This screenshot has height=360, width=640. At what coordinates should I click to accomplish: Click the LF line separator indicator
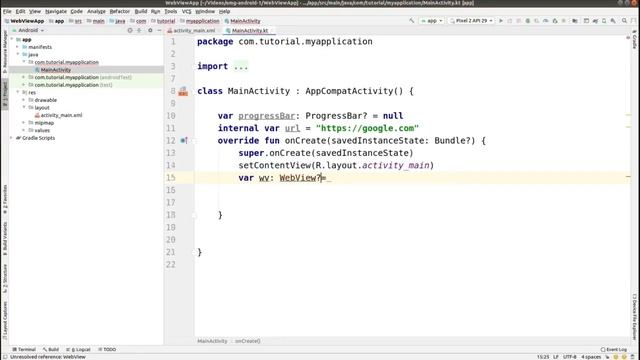[556, 357]
